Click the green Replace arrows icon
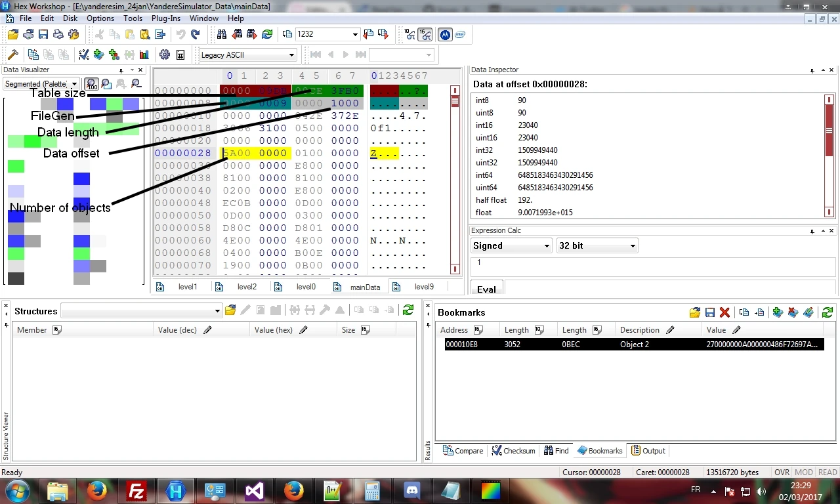Image resolution: width=840 pixels, height=504 pixels. point(267,34)
